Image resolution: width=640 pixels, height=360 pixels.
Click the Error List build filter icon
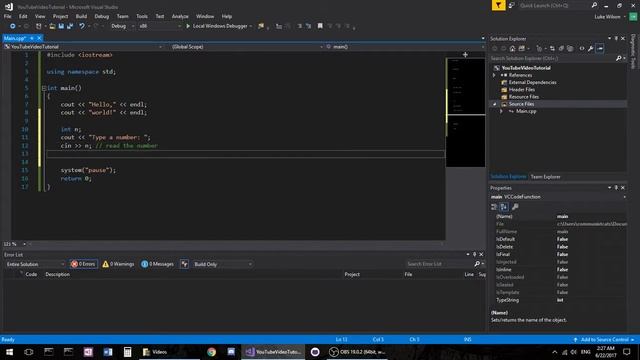(184, 264)
